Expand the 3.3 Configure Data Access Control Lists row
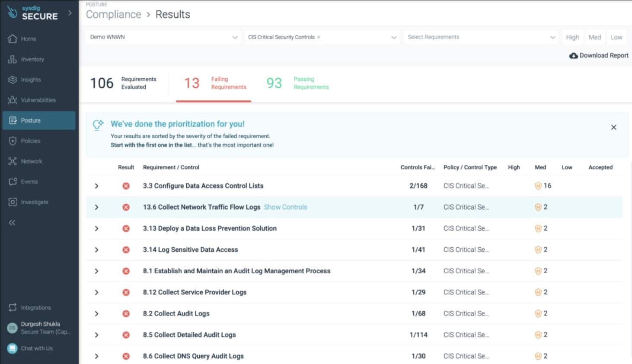 [96, 185]
